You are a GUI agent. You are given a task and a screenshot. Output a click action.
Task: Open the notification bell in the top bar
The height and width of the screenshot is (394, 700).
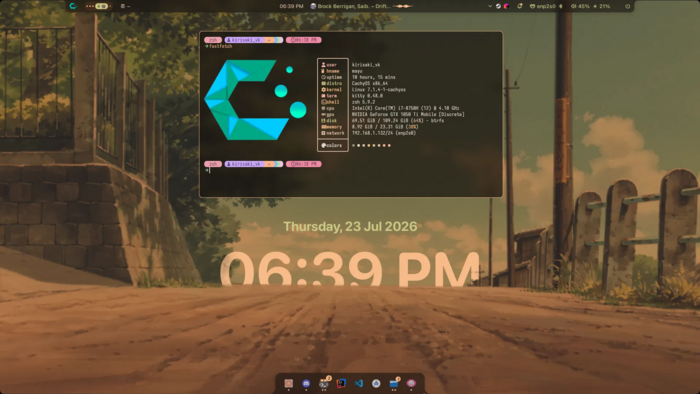(x=520, y=6)
